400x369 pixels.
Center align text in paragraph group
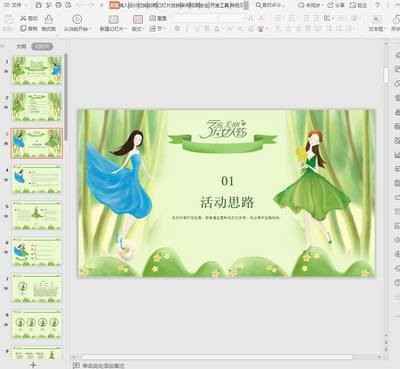point(289,29)
